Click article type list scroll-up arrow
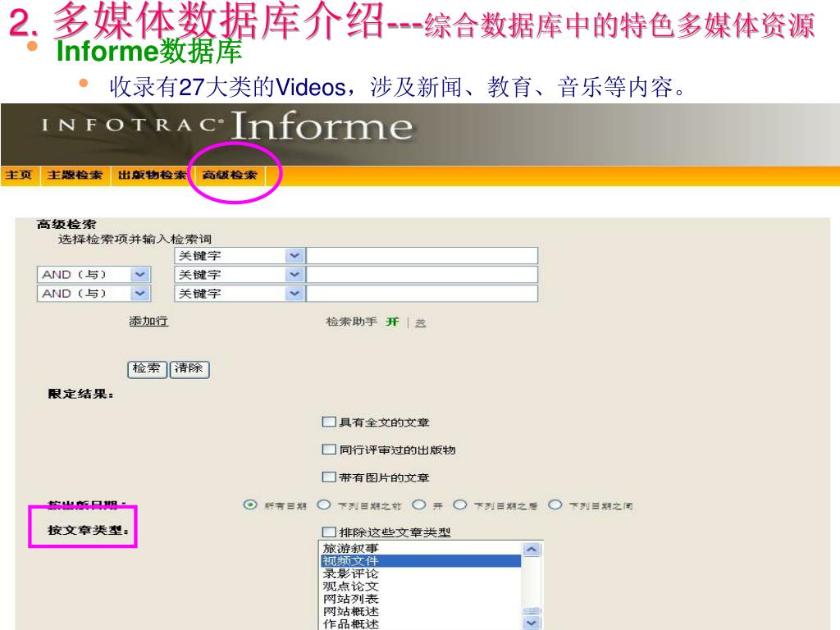This screenshot has width=840, height=630. (532, 550)
